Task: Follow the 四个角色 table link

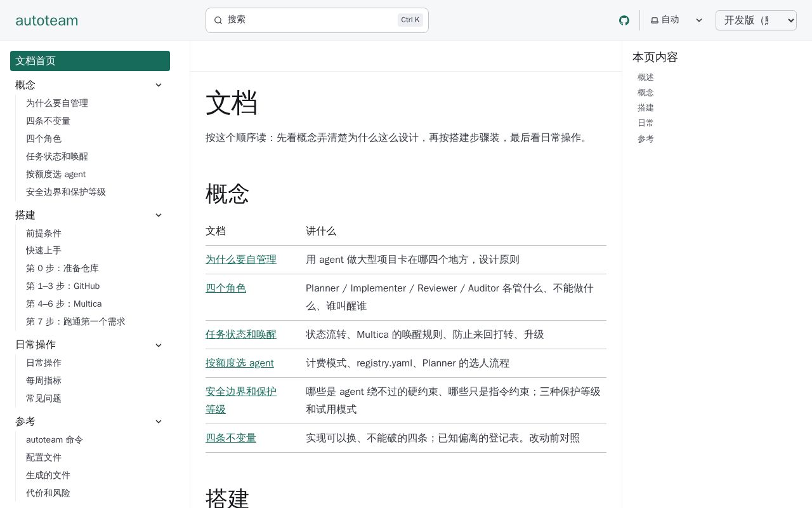Action: coord(226,288)
